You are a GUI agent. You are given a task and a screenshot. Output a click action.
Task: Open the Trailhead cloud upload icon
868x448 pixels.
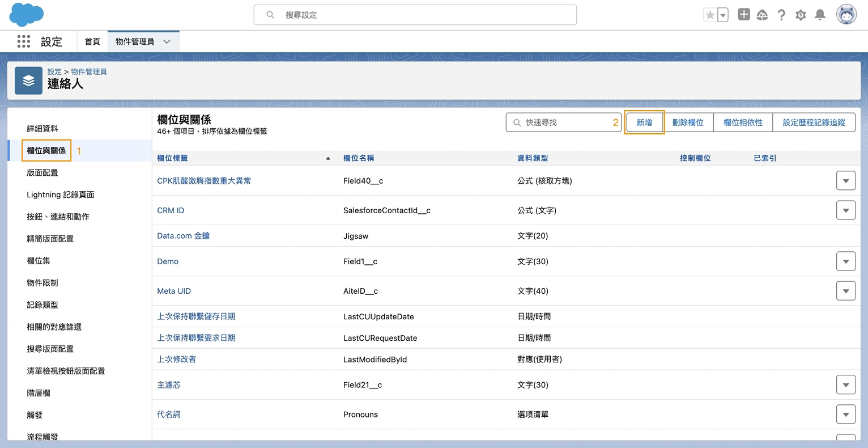tap(762, 15)
